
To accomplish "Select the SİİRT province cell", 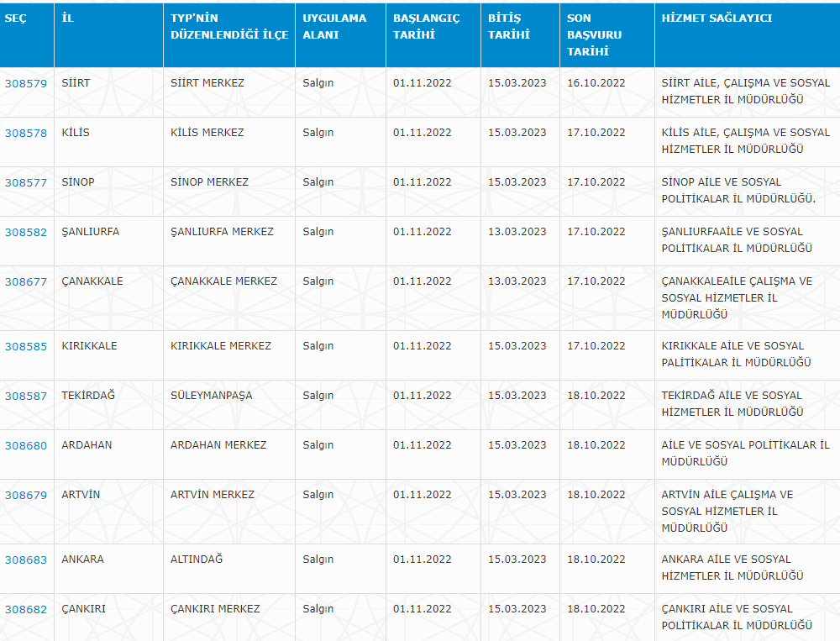I will pos(108,92).
